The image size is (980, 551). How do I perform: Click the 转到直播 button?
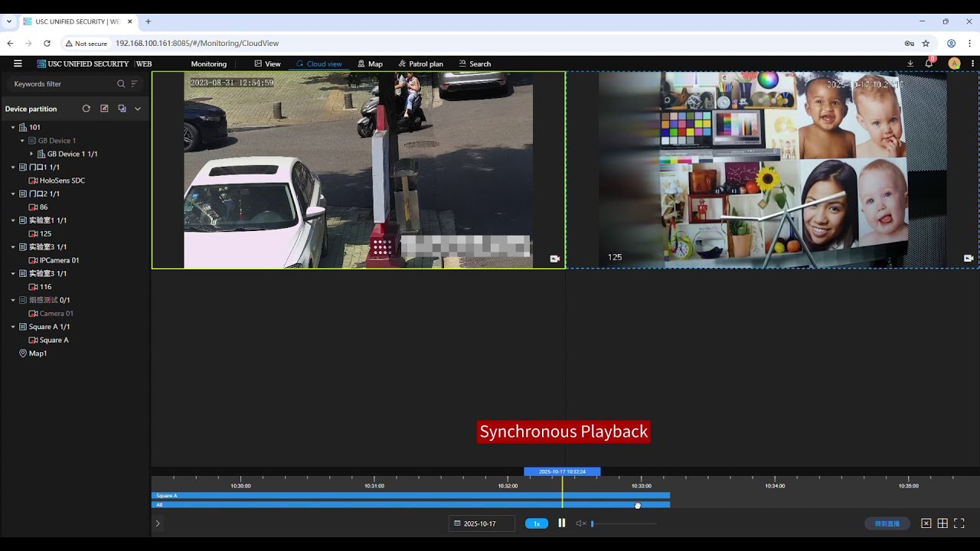pos(887,523)
